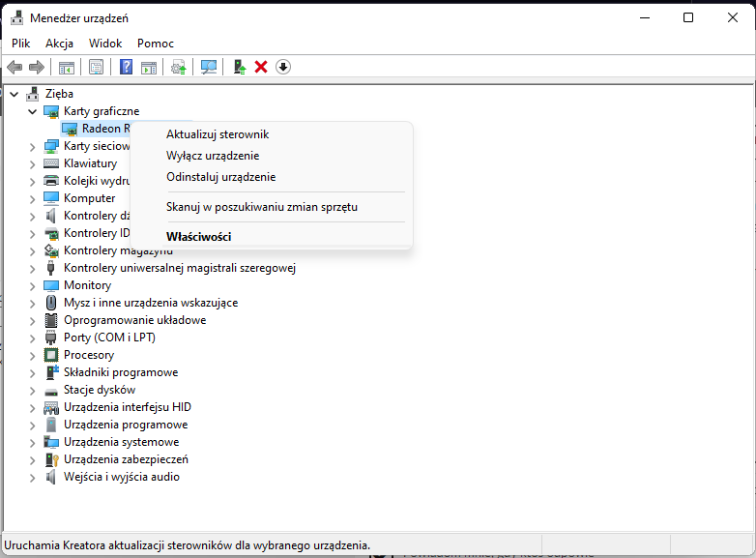Expand Urządzenia systemowe node
Image resolution: width=756 pixels, height=558 pixels.
32,443
